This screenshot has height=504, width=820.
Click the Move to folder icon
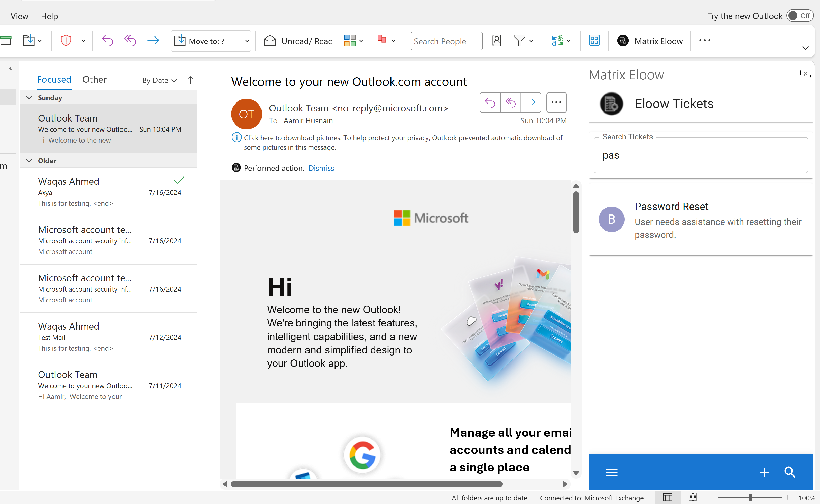(x=29, y=41)
